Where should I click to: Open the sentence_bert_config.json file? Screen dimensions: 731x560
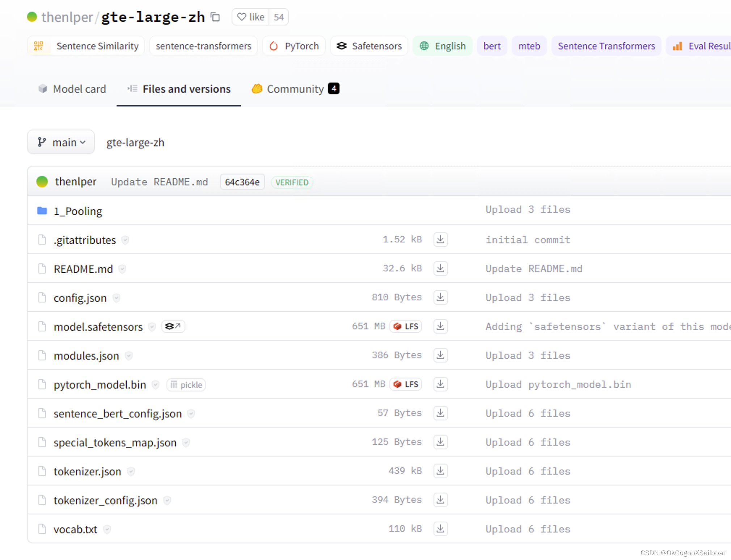[118, 413]
